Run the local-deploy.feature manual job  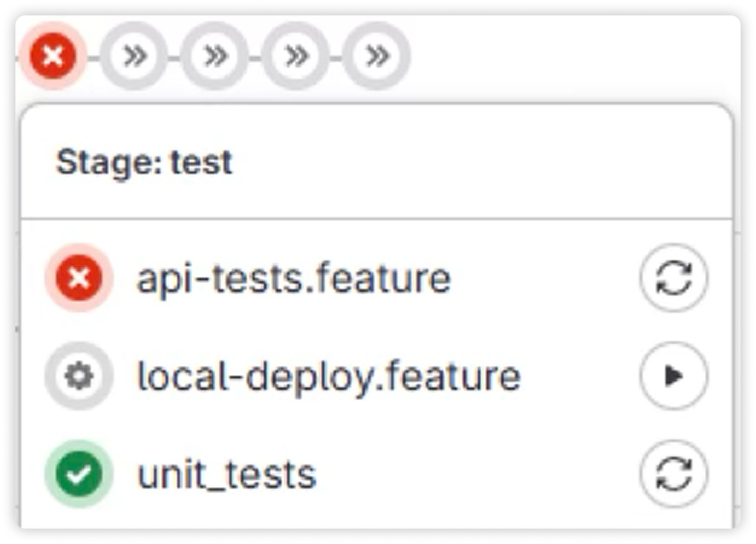pyautogui.click(x=674, y=376)
